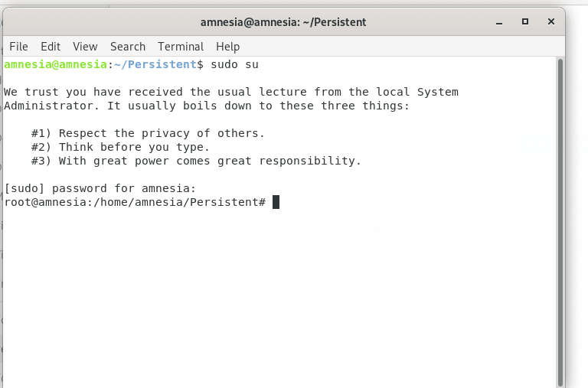This screenshot has height=388, width=588.
Task: Click the '[sudo] password for amnesia:' line
Action: click(100, 188)
